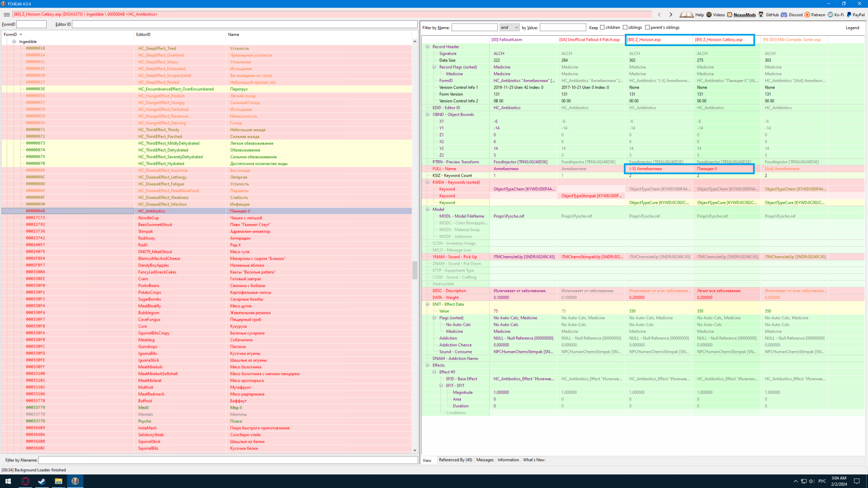Click the Legend button
This screenshot has height=488, width=868.
click(x=852, y=28)
